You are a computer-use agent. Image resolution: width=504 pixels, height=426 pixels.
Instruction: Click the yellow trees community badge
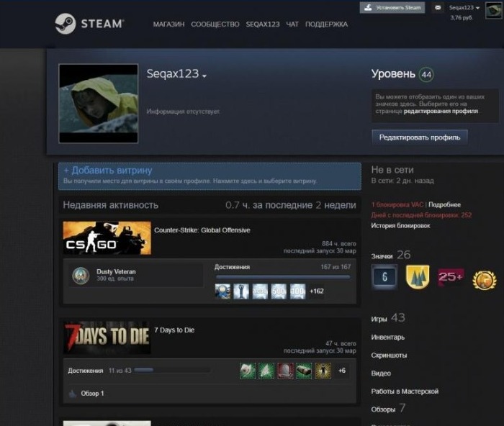coord(418,276)
